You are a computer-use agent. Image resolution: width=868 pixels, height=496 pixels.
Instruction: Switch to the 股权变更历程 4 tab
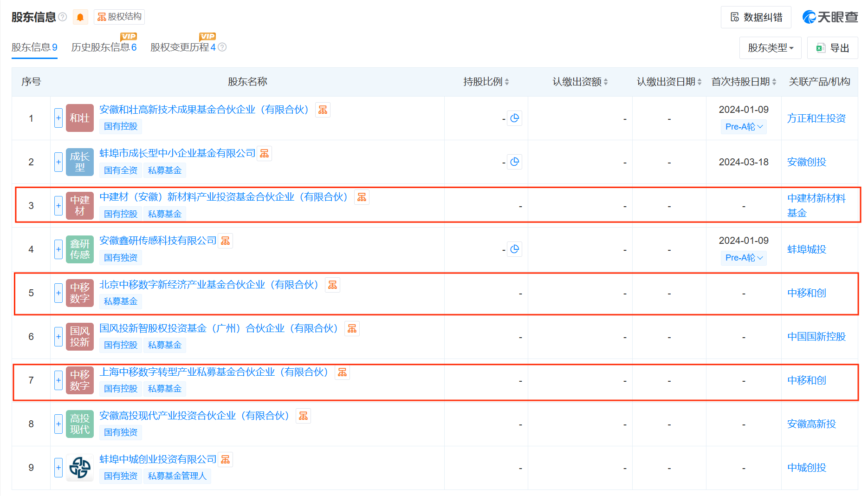(x=183, y=47)
